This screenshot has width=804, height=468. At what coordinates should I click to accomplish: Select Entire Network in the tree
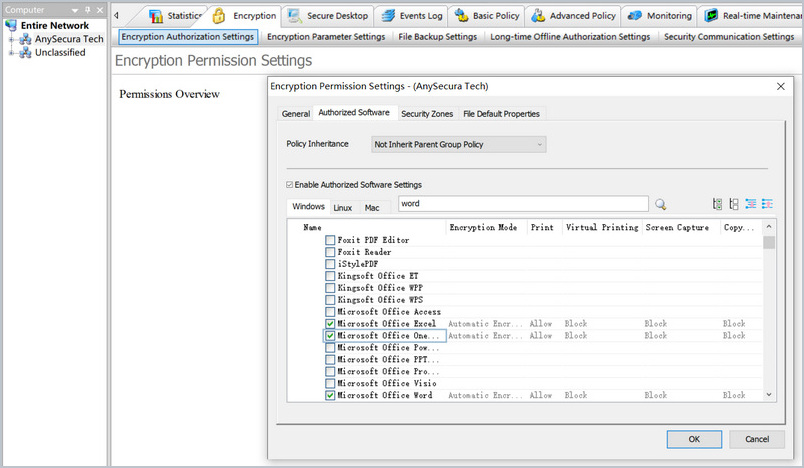click(55, 25)
